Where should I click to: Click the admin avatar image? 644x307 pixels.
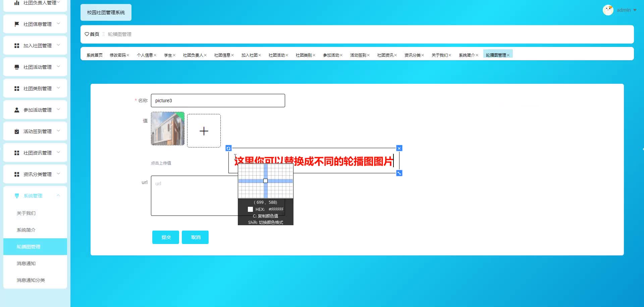pyautogui.click(x=608, y=10)
